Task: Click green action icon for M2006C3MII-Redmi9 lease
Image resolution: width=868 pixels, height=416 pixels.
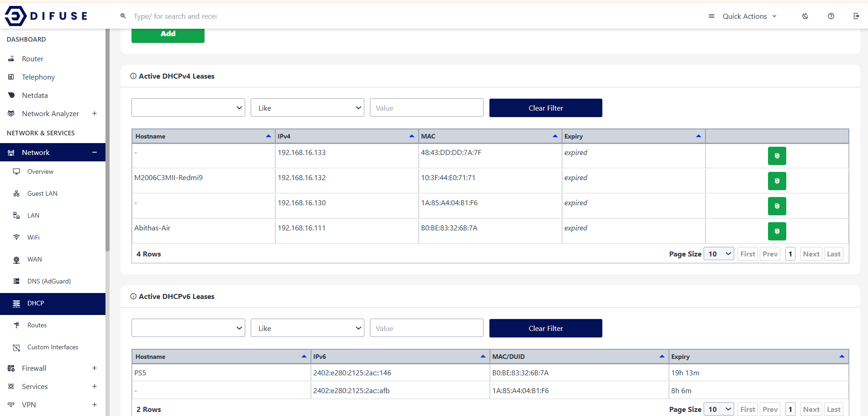Action: coord(777,181)
